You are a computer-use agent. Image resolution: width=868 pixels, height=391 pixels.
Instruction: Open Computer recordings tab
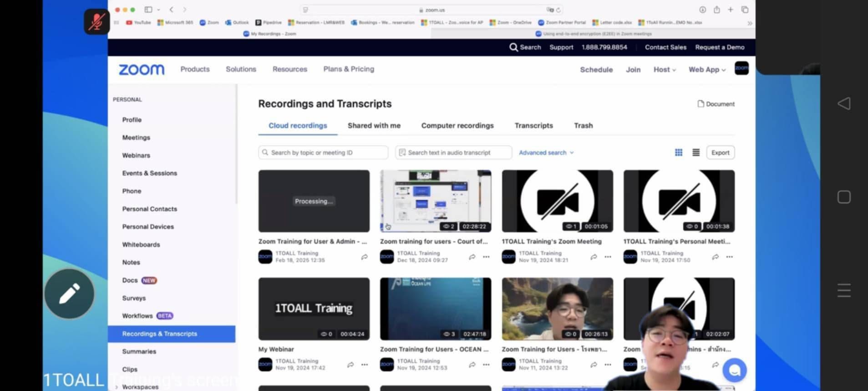click(x=457, y=125)
